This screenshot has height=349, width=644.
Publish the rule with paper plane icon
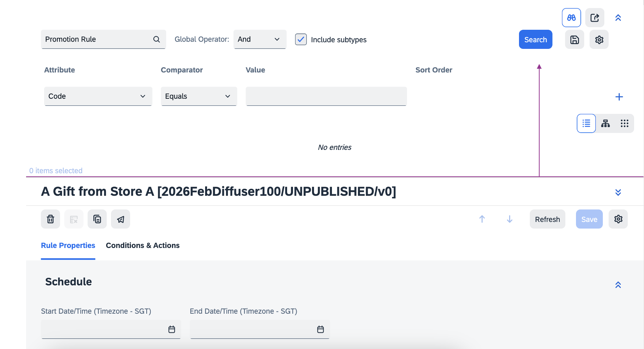point(121,219)
